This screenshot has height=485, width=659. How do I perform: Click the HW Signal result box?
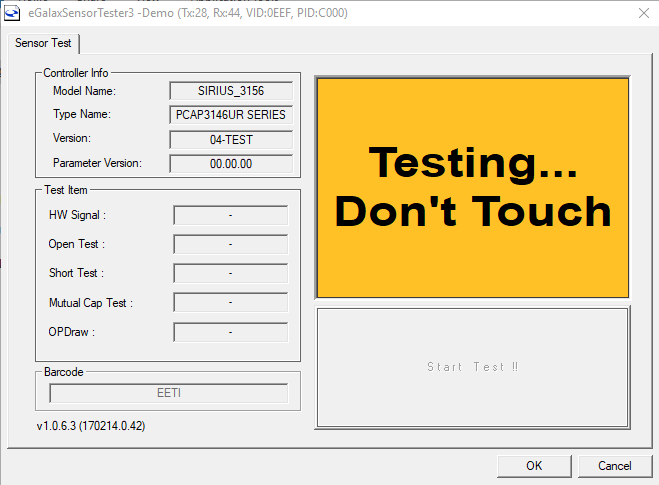tap(231, 215)
